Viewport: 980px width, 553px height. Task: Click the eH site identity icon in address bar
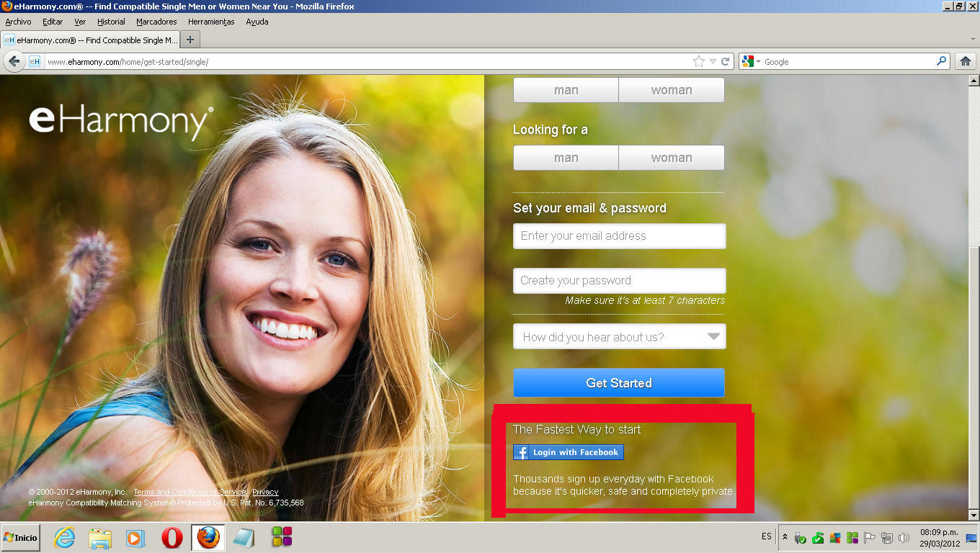[x=35, y=62]
